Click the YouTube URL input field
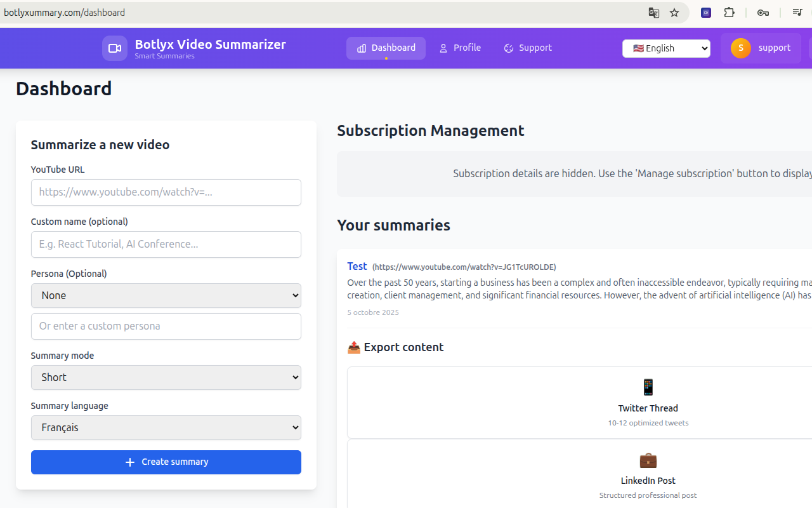 pyautogui.click(x=166, y=192)
